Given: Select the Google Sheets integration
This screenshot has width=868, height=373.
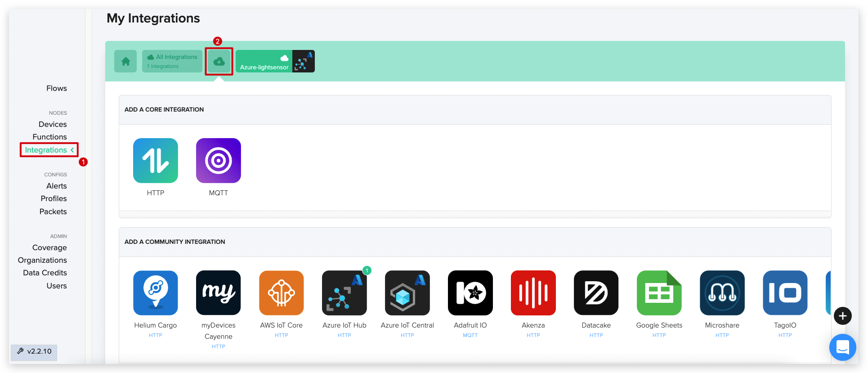Looking at the screenshot, I should pyautogui.click(x=659, y=293).
